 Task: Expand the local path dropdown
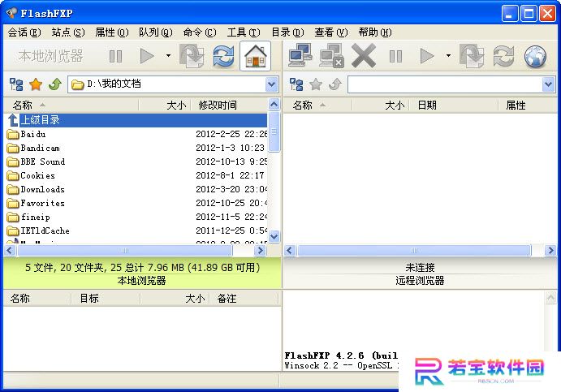[x=271, y=84]
